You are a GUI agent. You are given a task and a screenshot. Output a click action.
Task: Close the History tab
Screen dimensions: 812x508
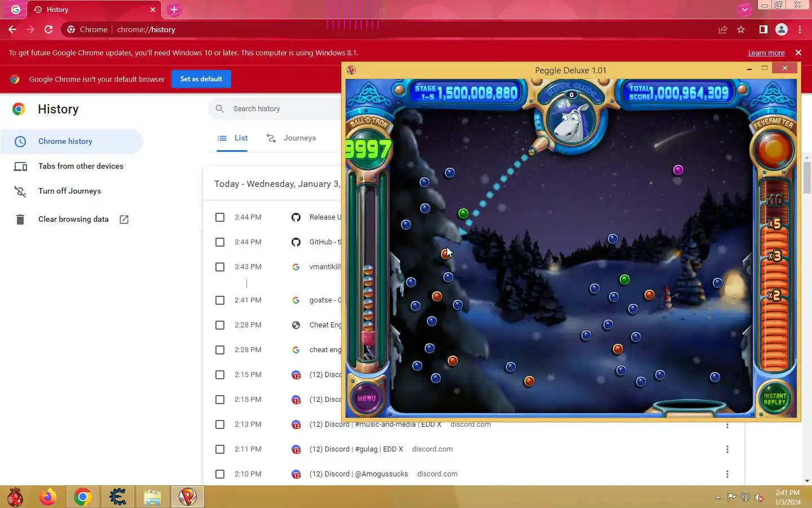(152, 10)
